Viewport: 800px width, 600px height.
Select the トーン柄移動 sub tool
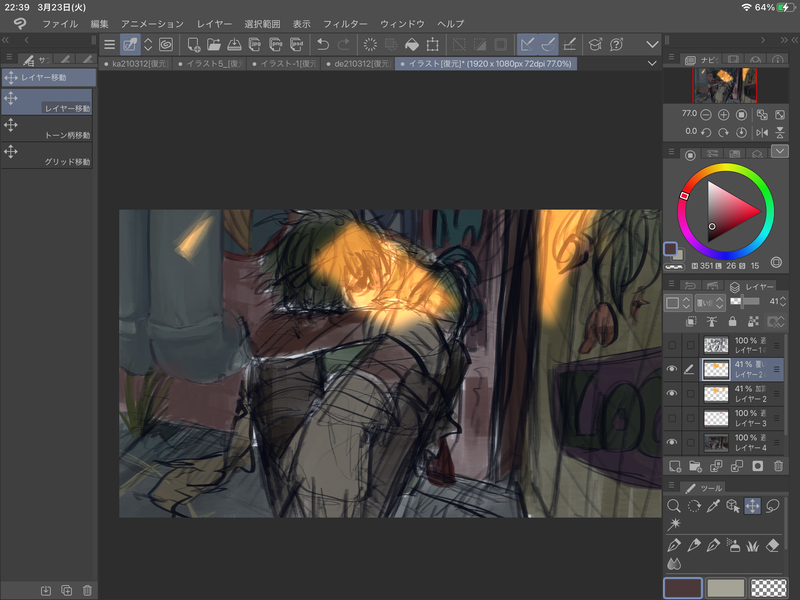[48, 128]
